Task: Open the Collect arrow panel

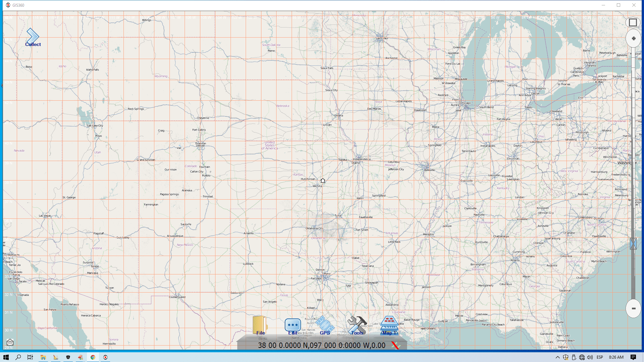Action: coord(33,37)
